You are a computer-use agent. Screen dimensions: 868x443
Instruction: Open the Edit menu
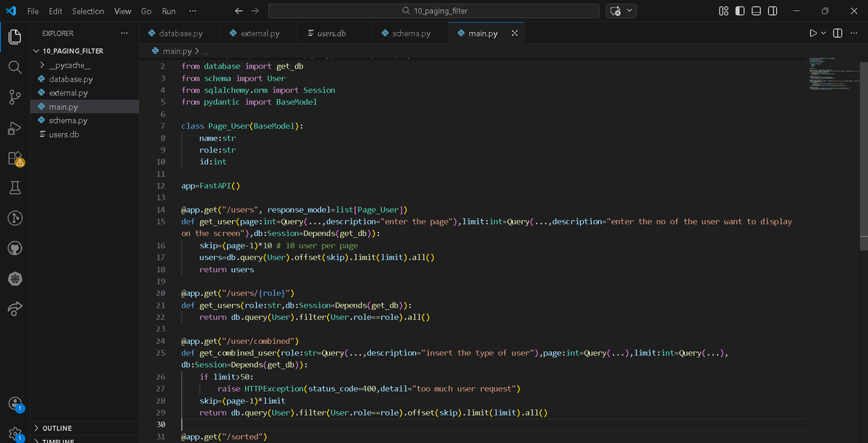pos(55,11)
